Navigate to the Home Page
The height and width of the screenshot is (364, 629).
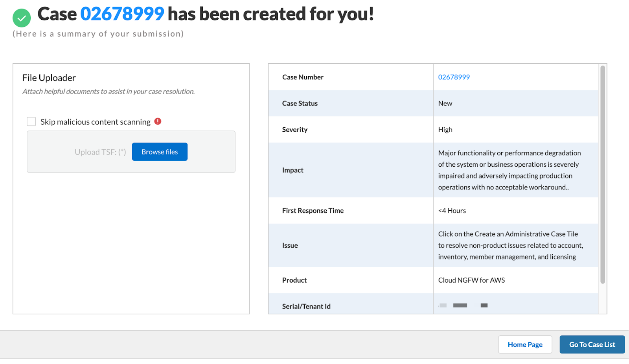click(525, 344)
